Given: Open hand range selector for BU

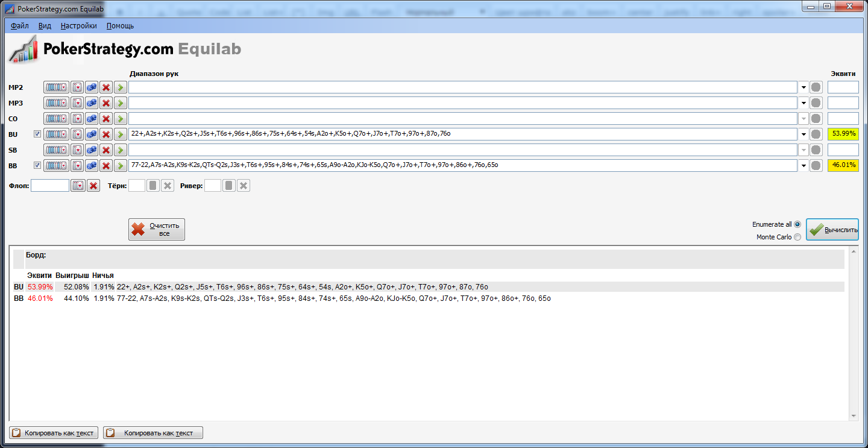Looking at the screenshot, I should point(56,134).
